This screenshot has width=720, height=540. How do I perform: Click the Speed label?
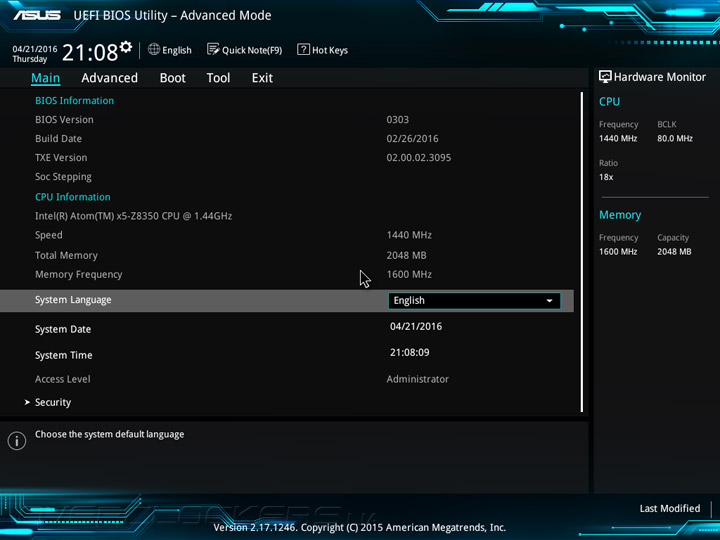49,235
